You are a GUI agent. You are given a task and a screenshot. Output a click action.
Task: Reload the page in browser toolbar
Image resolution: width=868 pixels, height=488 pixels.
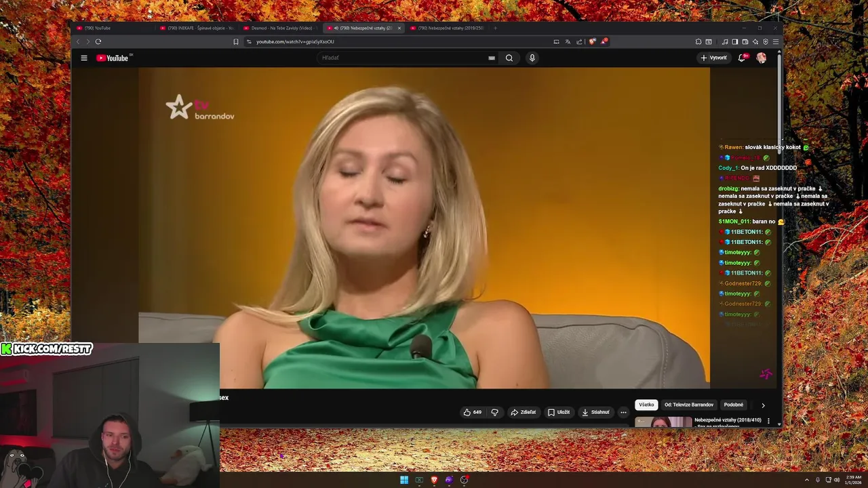click(x=98, y=41)
